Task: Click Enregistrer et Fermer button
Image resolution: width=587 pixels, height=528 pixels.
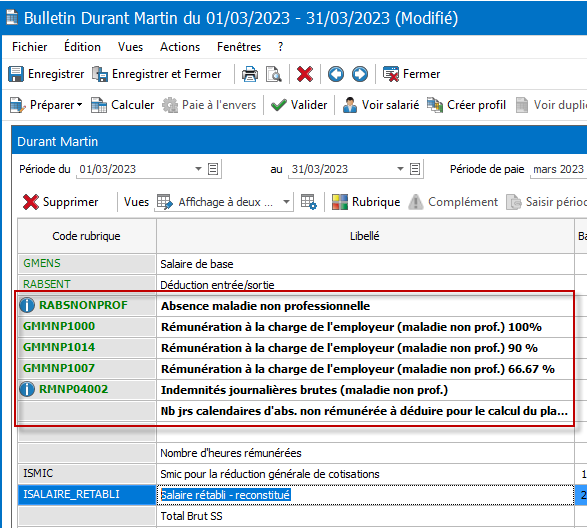Action: click(156, 74)
